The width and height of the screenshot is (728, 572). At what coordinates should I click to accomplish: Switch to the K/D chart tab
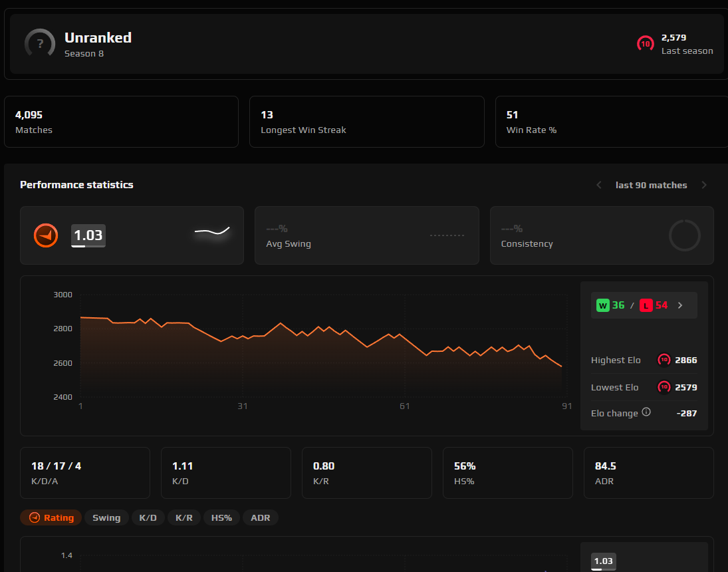click(x=148, y=517)
